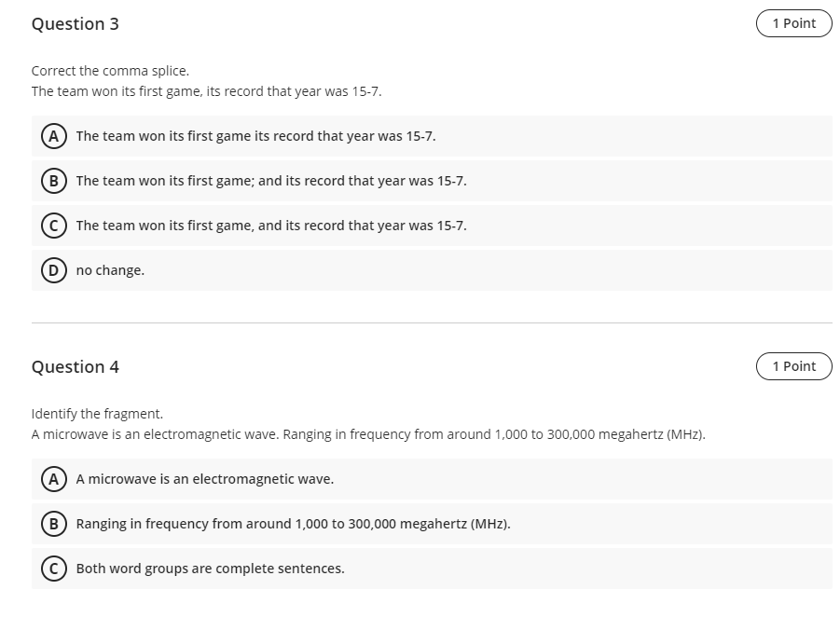Select the 'no change' option

click(53, 270)
